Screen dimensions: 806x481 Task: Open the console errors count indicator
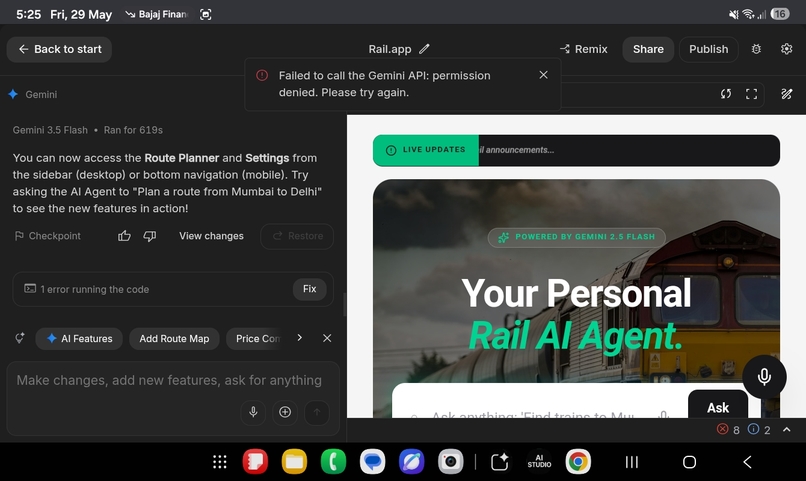(728, 430)
